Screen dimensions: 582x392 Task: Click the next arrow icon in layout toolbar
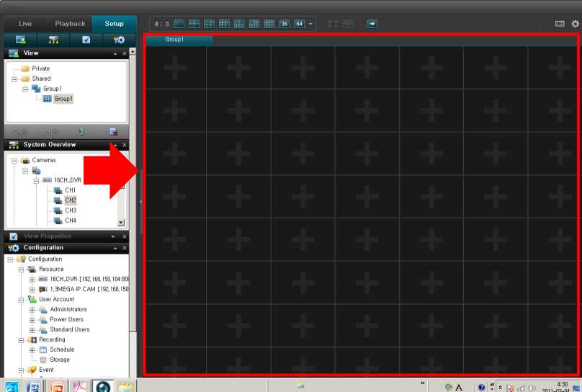[372, 24]
